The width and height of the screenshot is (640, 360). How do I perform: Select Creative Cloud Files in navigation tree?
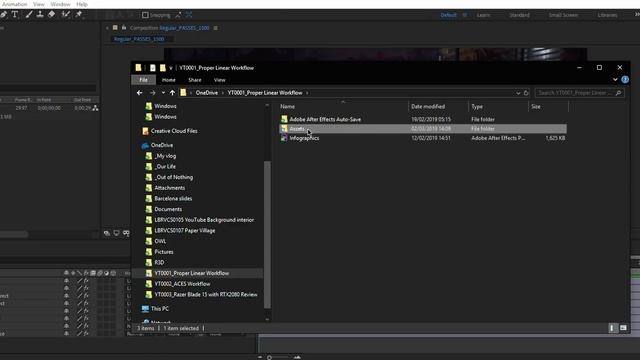[x=174, y=131]
